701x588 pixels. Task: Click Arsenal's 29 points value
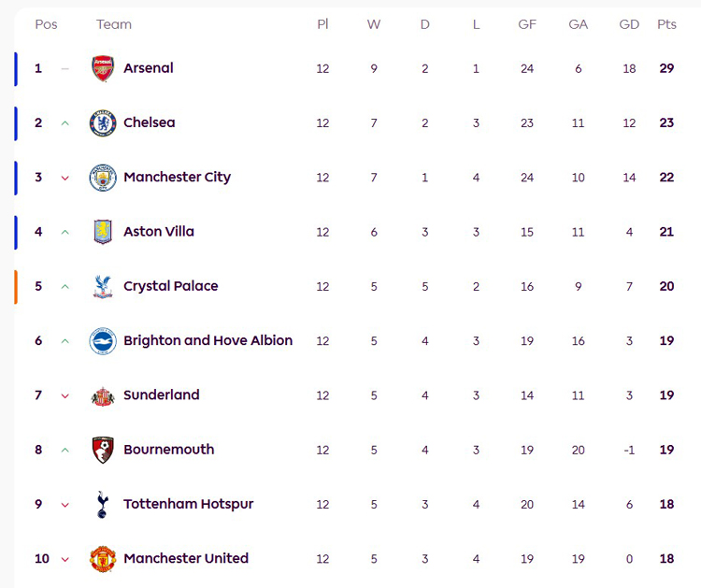point(666,68)
